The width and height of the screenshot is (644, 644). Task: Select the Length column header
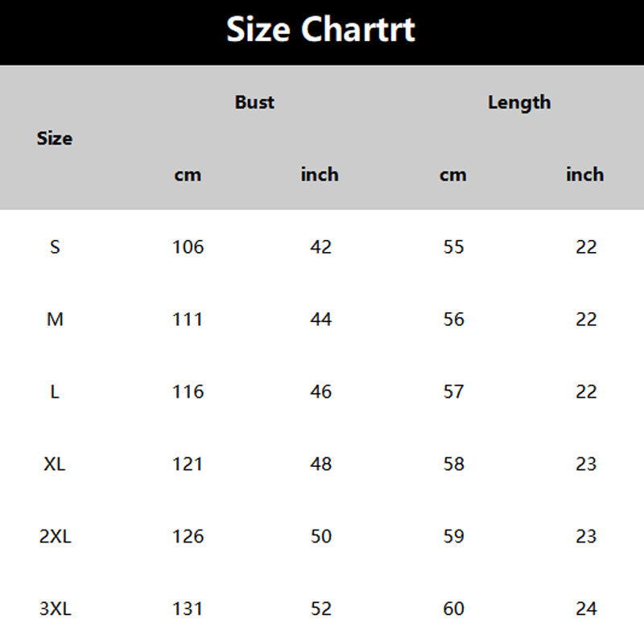click(519, 102)
